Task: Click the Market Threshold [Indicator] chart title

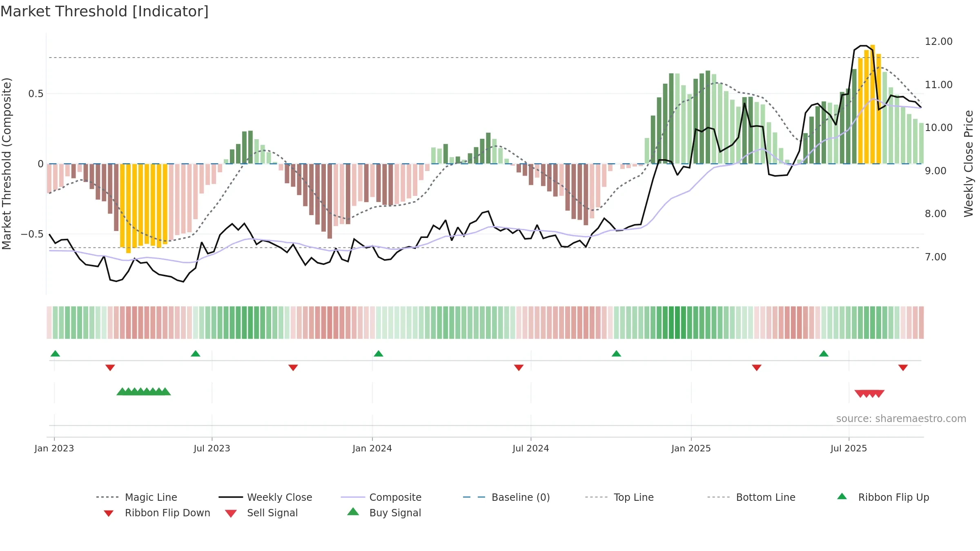Action: (x=105, y=11)
